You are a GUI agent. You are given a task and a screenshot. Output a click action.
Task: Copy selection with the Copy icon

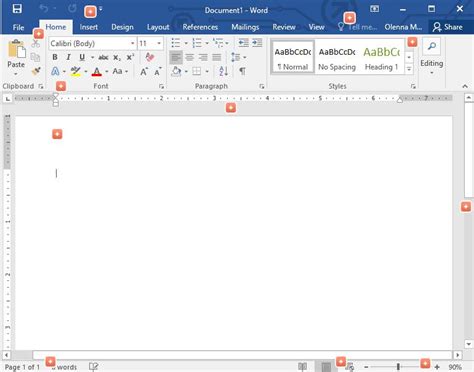(x=35, y=57)
